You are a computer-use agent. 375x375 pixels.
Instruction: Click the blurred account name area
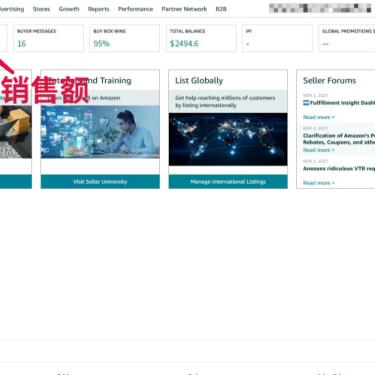pos(320,8)
